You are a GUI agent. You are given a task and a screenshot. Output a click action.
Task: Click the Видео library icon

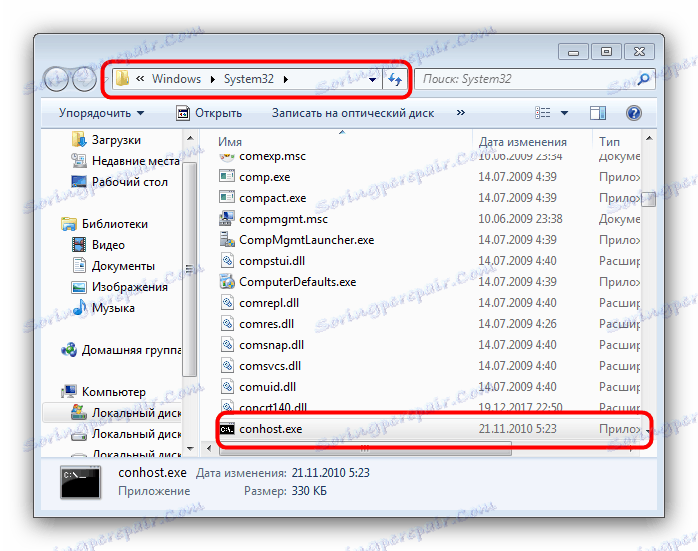coord(79,244)
